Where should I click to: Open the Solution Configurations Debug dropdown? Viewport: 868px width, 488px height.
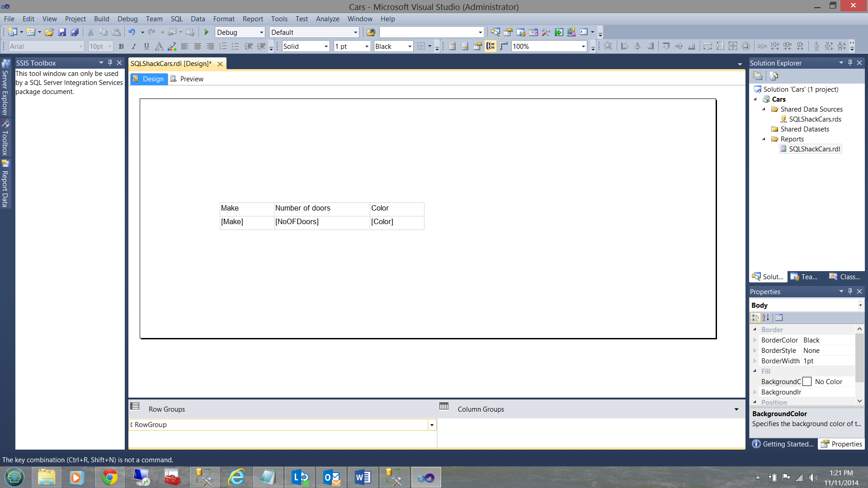click(x=261, y=32)
